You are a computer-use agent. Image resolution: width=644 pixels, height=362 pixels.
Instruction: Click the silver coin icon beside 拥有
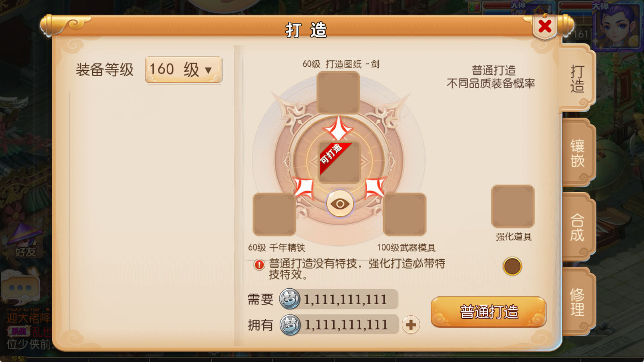290,325
